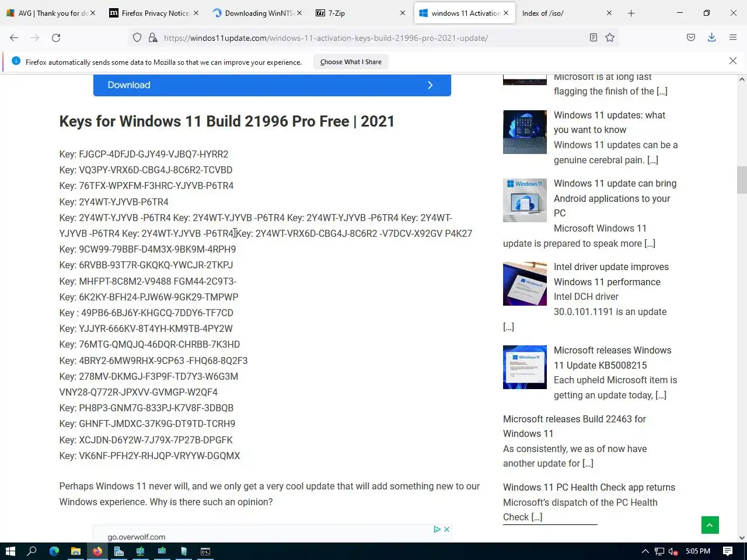This screenshot has height=560, width=747.
Task: Open Windows 11 update Android applications article
Action: point(615,198)
